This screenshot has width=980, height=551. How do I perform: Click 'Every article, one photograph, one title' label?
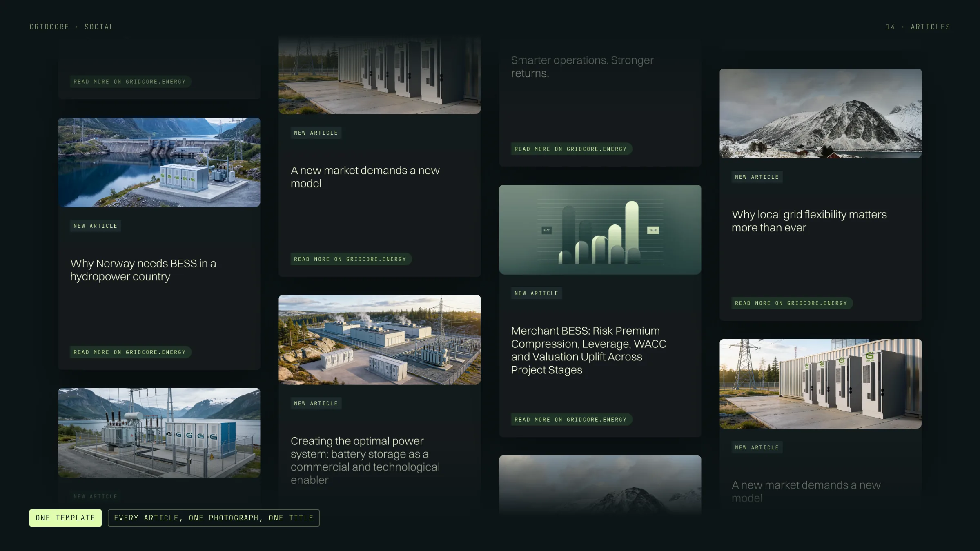(x=214, y=518)
